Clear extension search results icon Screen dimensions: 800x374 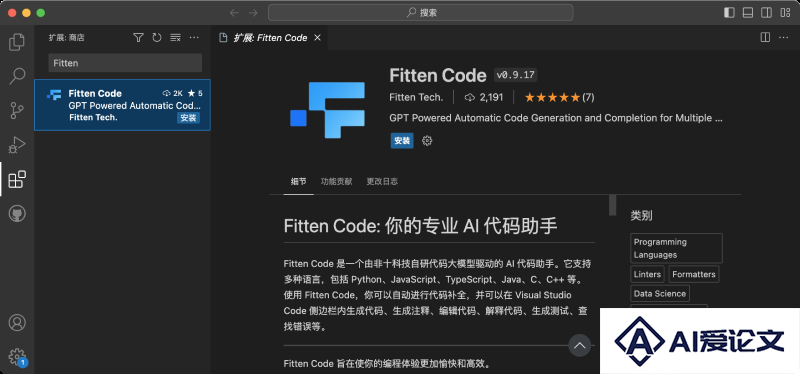(176, 37)
